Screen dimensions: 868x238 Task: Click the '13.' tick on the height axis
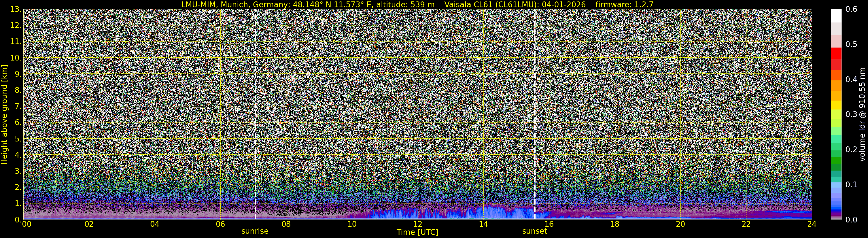16,10
